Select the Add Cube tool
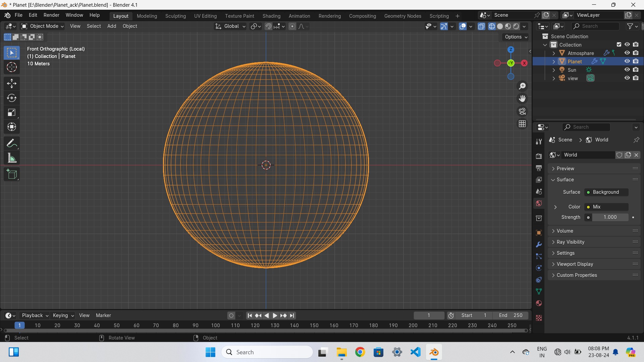The image size is (644, 362). click(12, 174)
